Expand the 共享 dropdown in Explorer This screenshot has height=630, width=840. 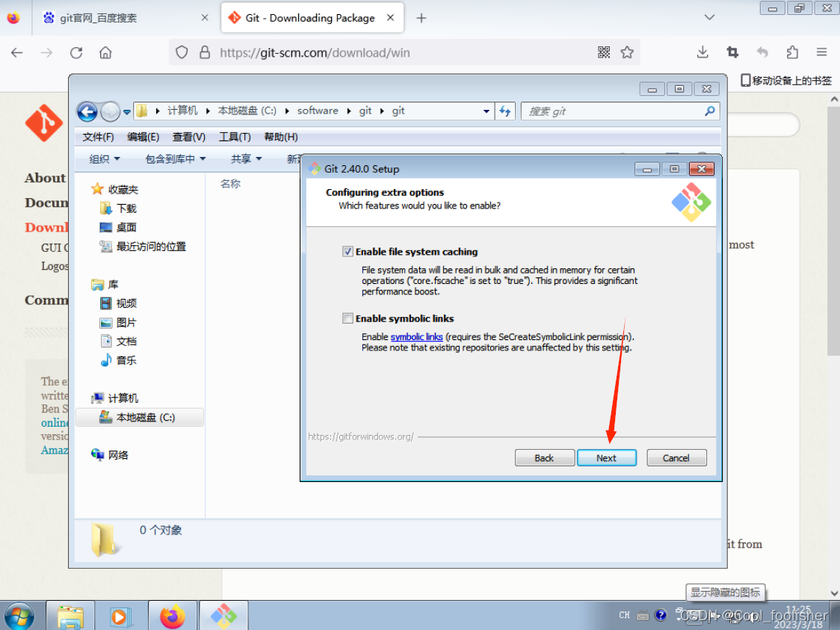246,159
